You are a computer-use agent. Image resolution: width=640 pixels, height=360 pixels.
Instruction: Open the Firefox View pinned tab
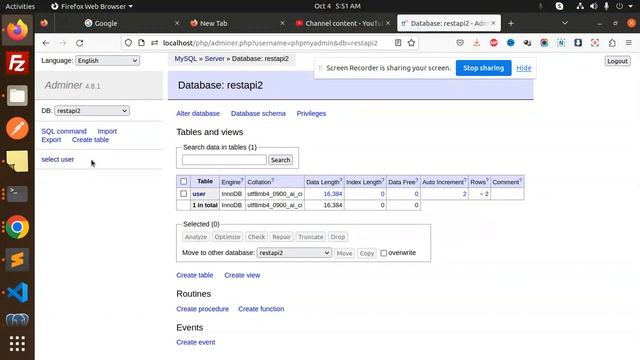click(x=44, y=23)
